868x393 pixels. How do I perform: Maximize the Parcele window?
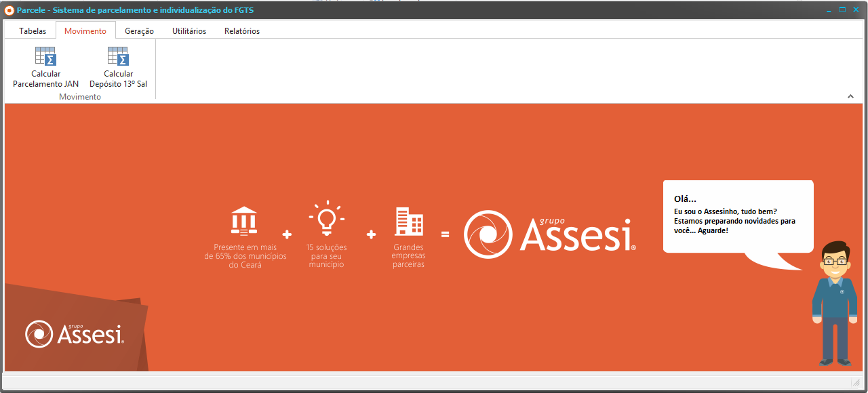842,10
